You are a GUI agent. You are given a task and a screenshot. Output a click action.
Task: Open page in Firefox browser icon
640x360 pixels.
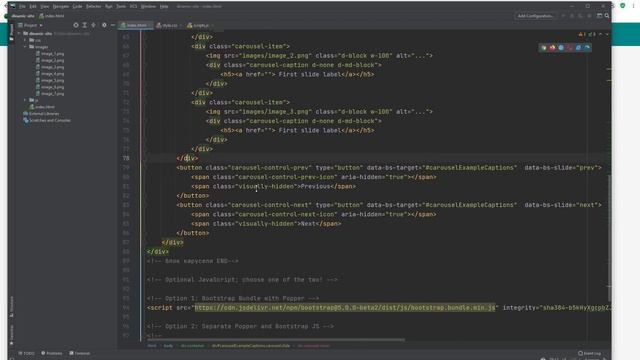pos(552,48)
